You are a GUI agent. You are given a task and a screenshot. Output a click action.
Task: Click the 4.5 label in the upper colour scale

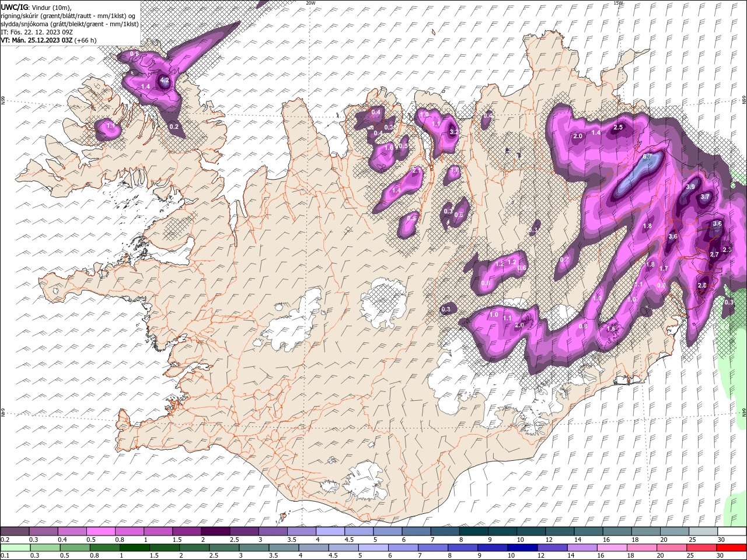click(348, 540)
